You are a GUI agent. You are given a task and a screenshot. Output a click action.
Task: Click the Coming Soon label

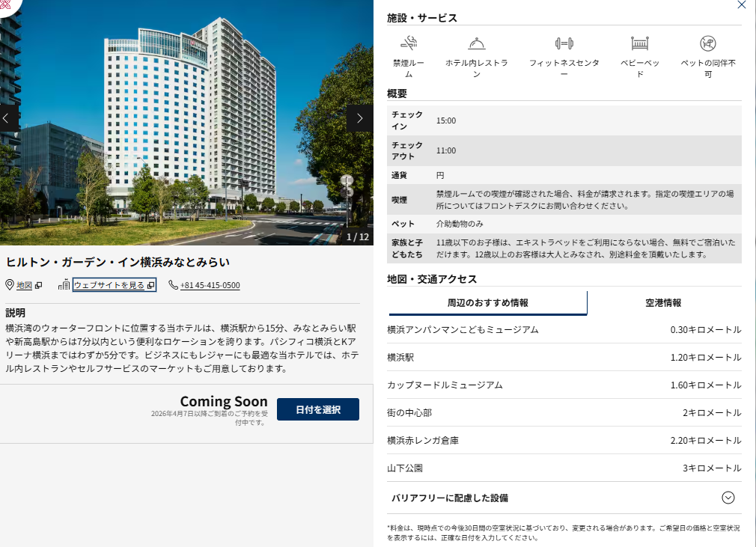point(224,401)
